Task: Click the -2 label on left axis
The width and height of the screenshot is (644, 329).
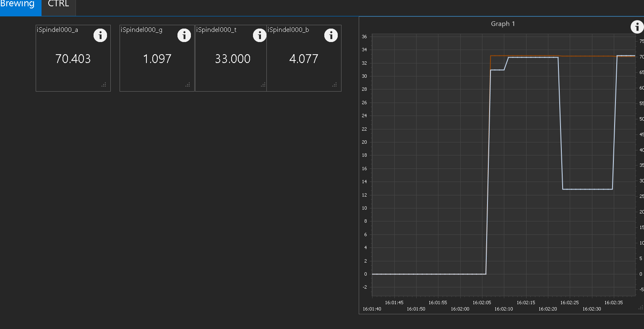Action: tap(364, 287)
